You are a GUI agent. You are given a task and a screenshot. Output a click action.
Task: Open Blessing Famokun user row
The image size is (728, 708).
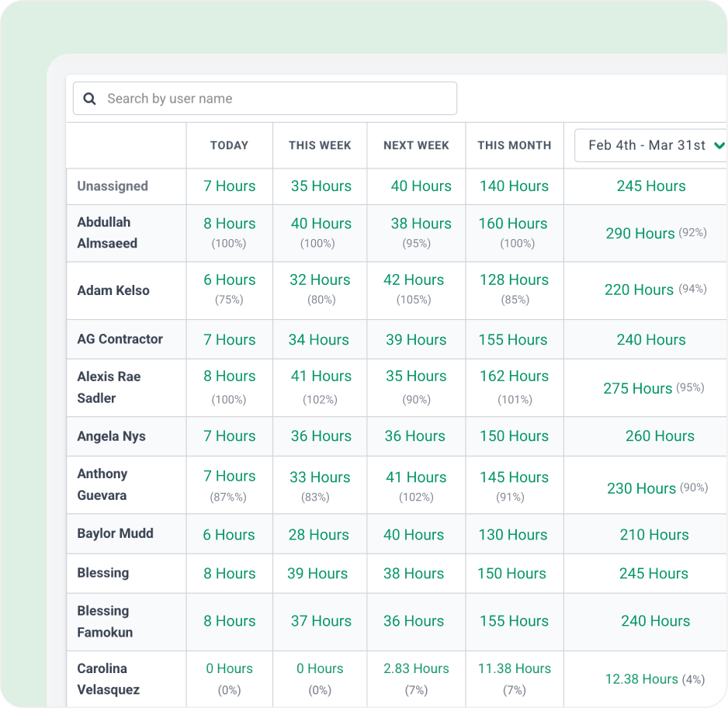tap(105, 621)
